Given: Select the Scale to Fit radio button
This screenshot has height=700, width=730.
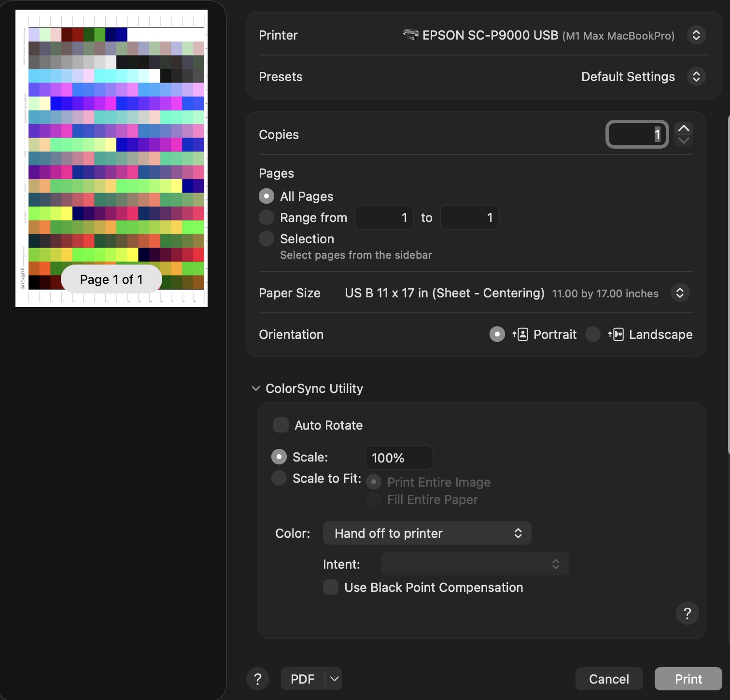Looking at the screenshot, I should pyautogui.click(x=279, y=478).
